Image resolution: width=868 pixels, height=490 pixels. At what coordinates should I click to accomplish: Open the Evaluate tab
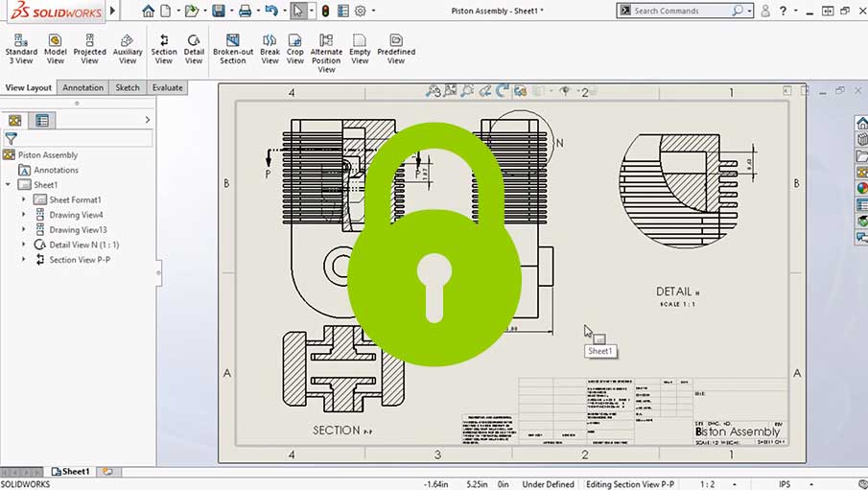click(167, 87)
